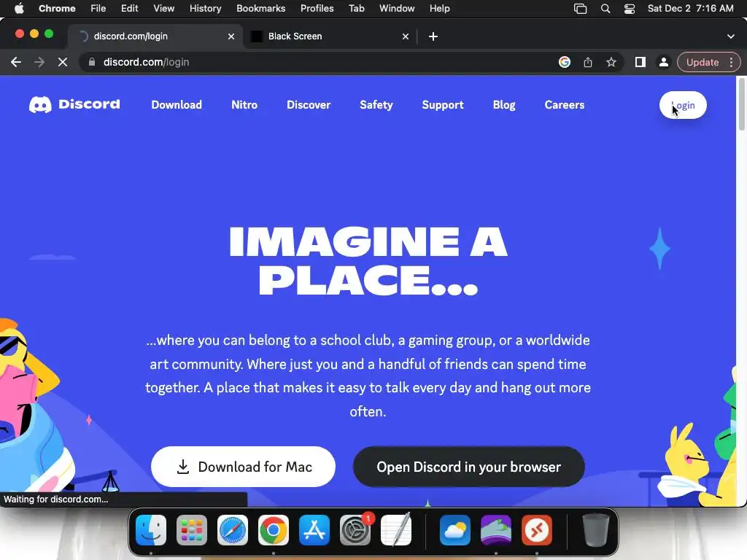Click Download for Mac button
Viewport: 747px width, 560px height.
coord(243,467)
